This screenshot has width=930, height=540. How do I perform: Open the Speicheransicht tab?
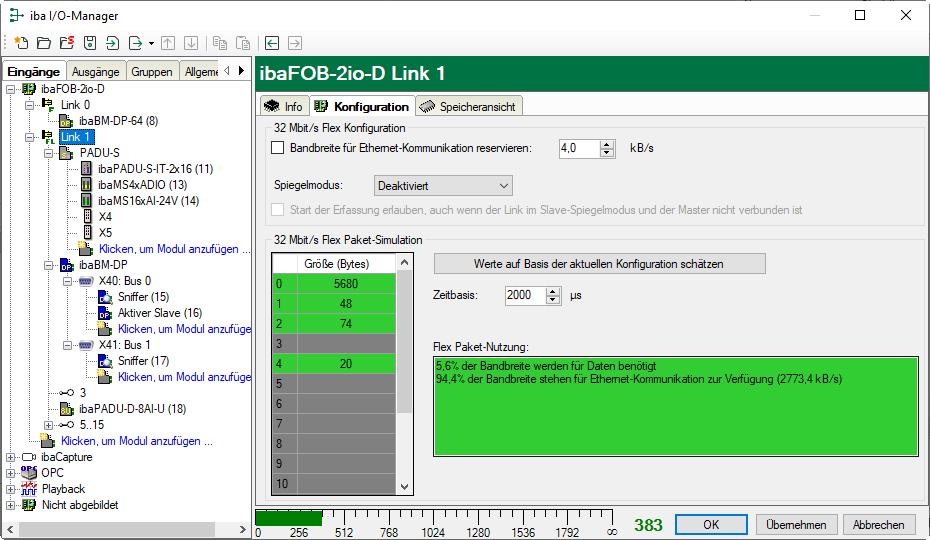[468, 106]
